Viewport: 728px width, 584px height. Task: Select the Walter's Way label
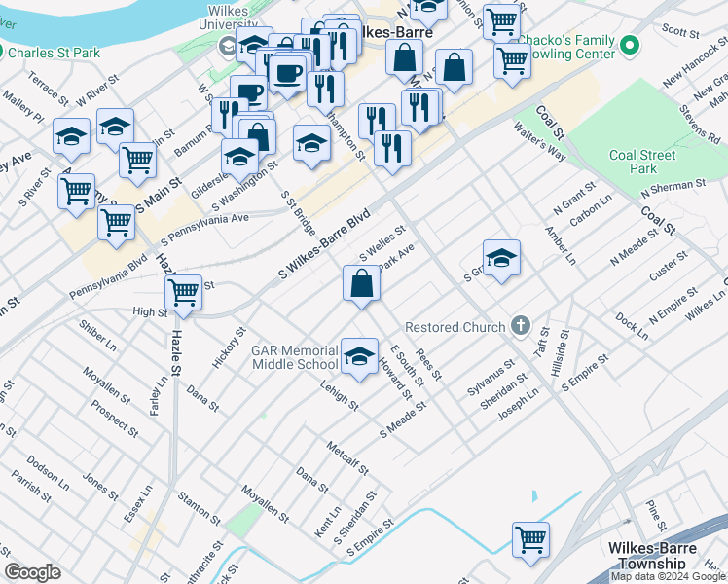pyautogui.click(x=540, y=141)
